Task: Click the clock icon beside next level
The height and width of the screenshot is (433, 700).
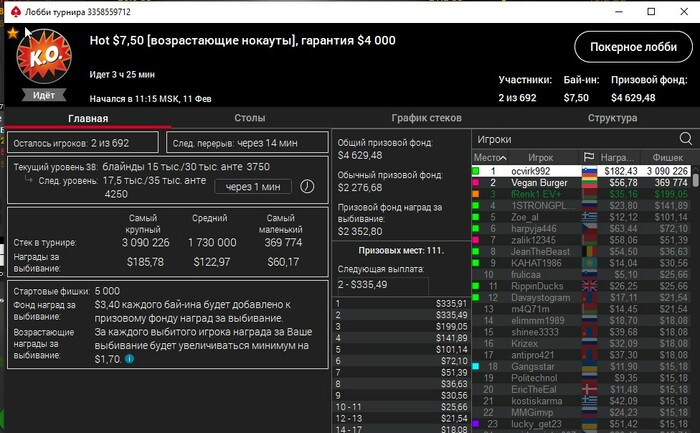Action: pos(307,186)
